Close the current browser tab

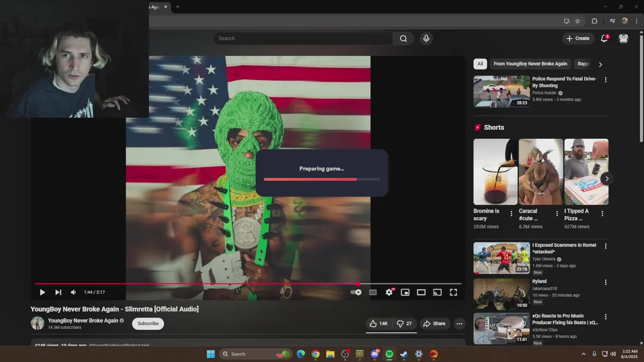tap(166, 7)
